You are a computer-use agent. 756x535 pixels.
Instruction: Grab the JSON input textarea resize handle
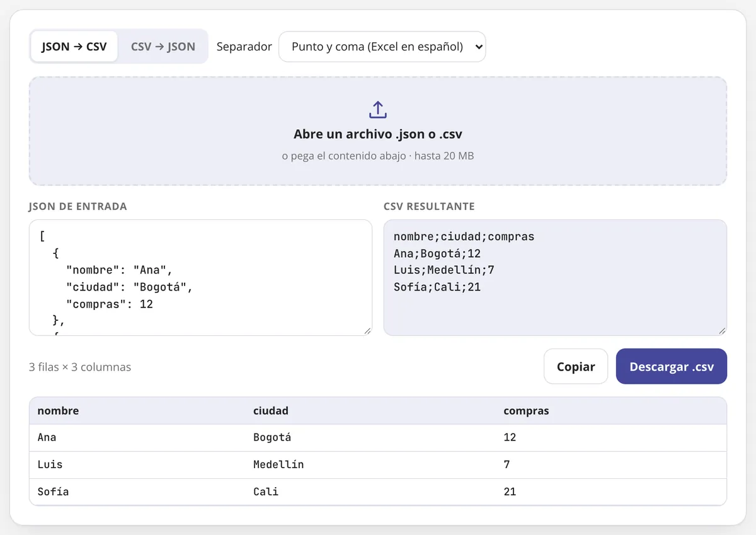point(367,331)
